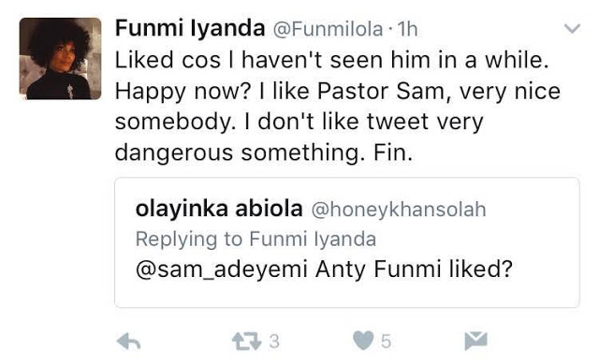
Task: Open direct message envelope icon
Action: 476,341
